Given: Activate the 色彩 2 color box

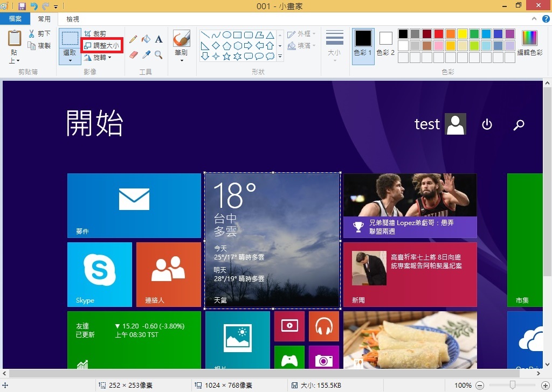Looking at the screenshot, I should [385, 43].
